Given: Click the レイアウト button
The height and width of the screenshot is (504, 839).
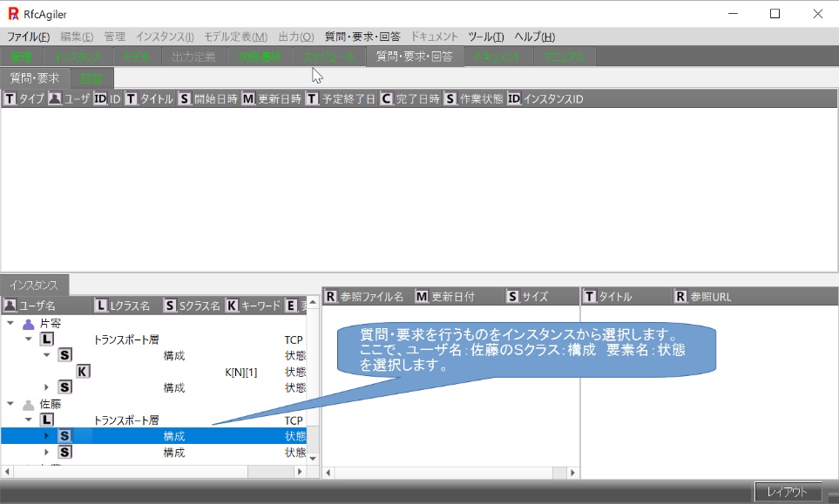Looking at the screenshot, I should (x=788, y=492).
